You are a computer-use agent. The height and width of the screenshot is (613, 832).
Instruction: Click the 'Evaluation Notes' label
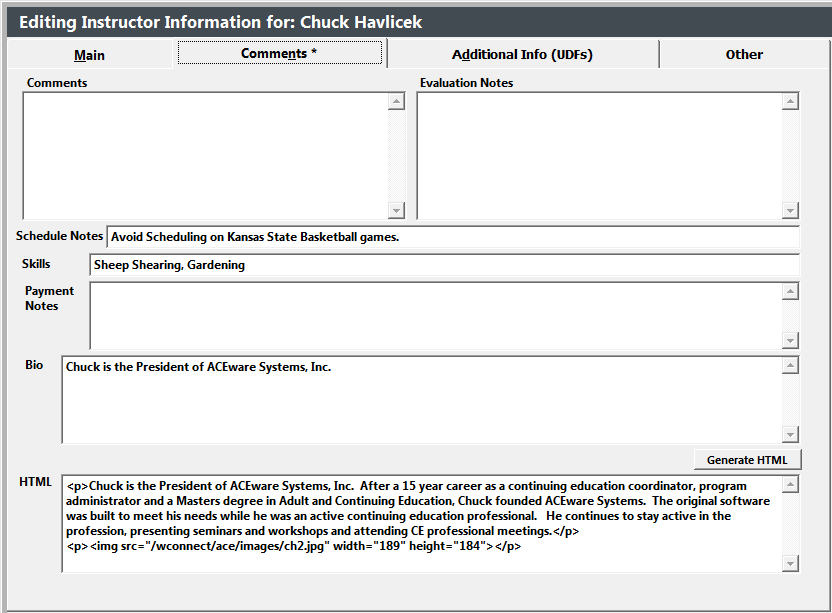[466, 83]
